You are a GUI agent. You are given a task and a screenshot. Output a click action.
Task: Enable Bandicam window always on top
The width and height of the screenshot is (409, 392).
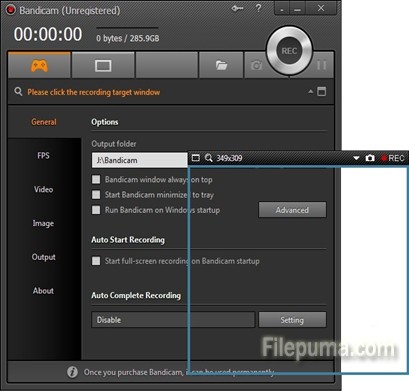pyautogui.click(x=96, y=179)
